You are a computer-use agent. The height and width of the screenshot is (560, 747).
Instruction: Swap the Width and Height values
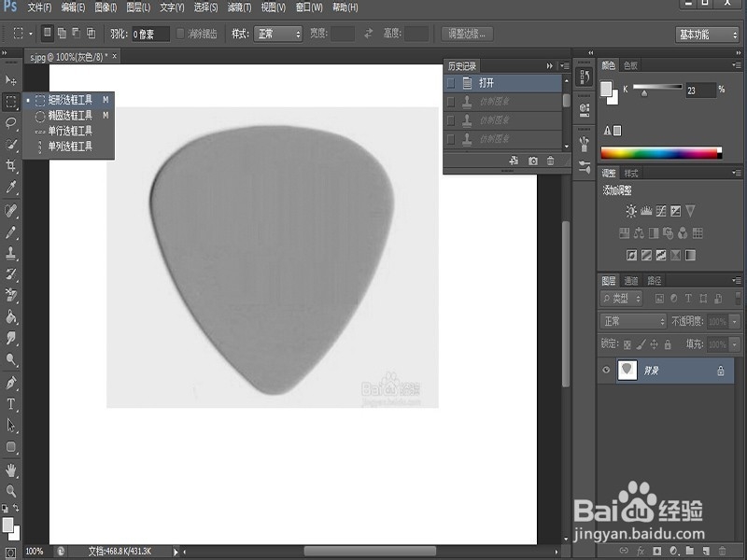[x=368, y=34]
